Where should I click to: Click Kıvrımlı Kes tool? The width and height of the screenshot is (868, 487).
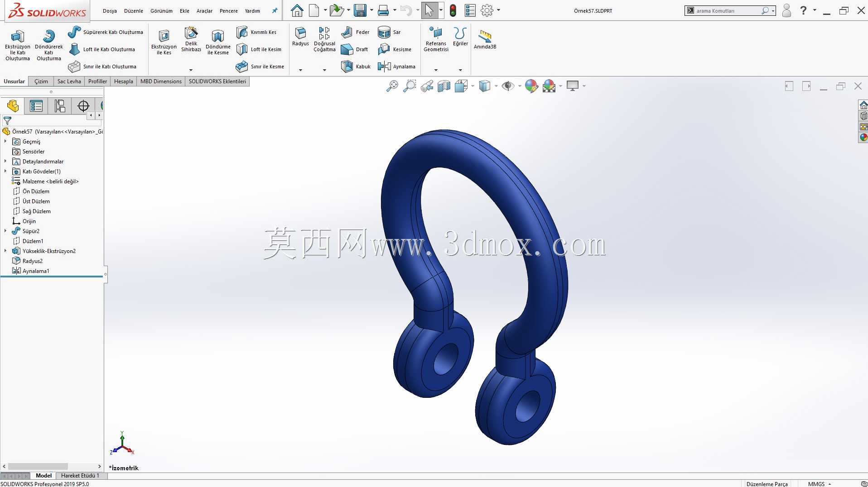(x=256, y=32)
